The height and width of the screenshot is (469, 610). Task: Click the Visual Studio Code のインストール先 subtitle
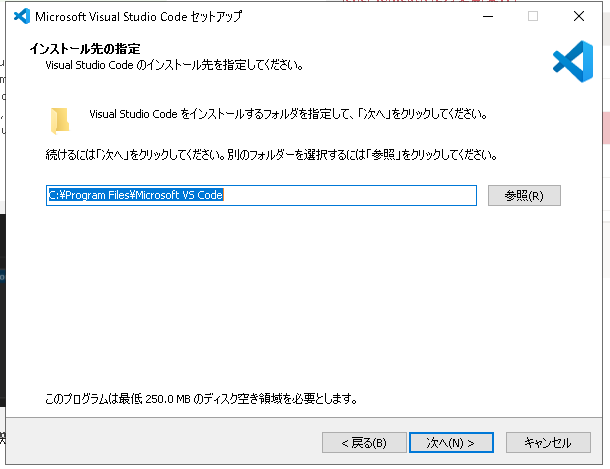pos(174,65)
